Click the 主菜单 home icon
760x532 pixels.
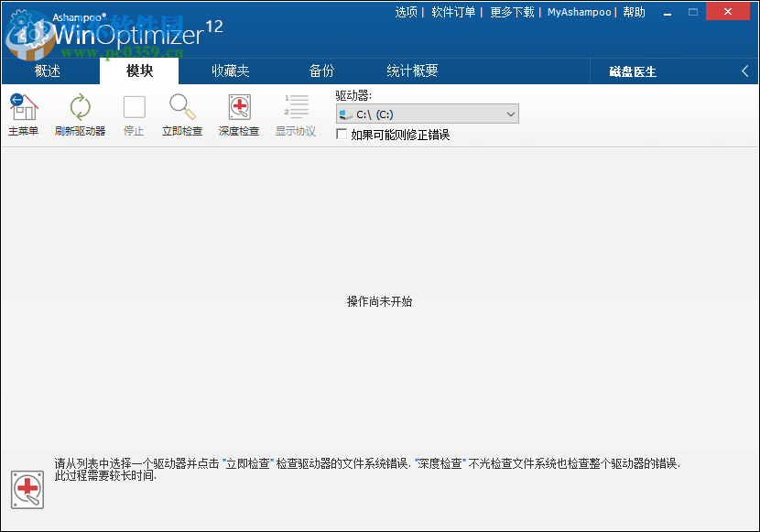coord(23,108)
